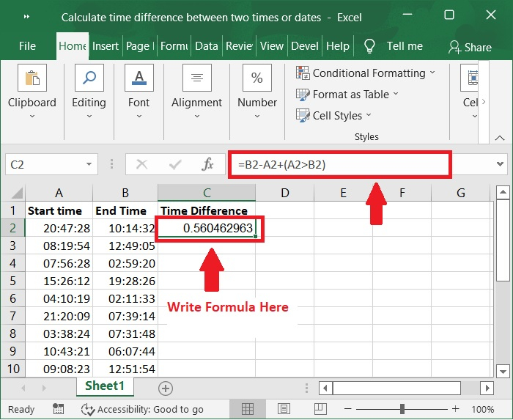Click the Share button label

(x=478, y=48)
